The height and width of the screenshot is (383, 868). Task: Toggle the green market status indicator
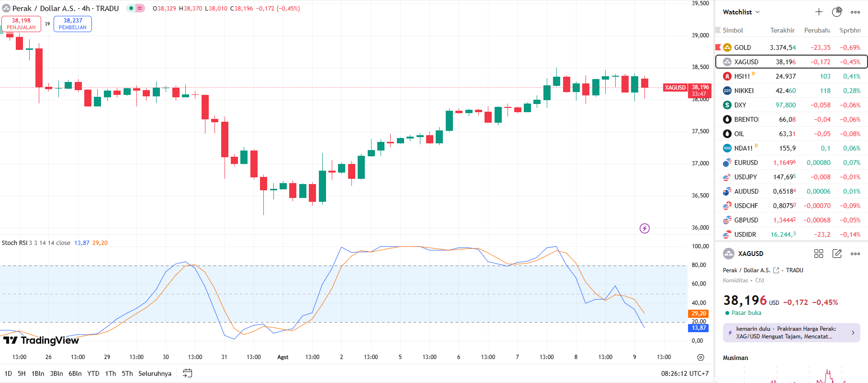131,8
